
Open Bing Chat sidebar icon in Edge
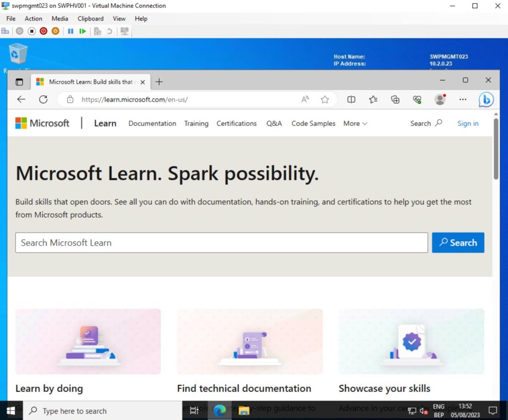click(x=486, y=100)
